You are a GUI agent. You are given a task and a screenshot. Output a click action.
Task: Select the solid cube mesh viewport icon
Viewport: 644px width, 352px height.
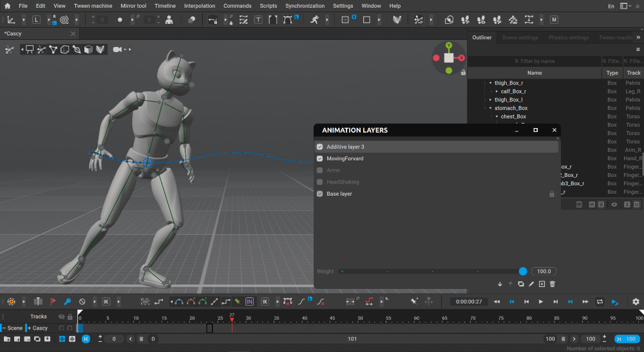88,50
